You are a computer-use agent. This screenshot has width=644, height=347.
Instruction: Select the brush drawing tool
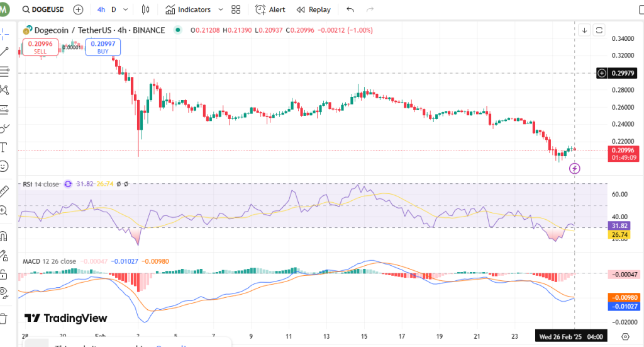click(x=4, y=128)
